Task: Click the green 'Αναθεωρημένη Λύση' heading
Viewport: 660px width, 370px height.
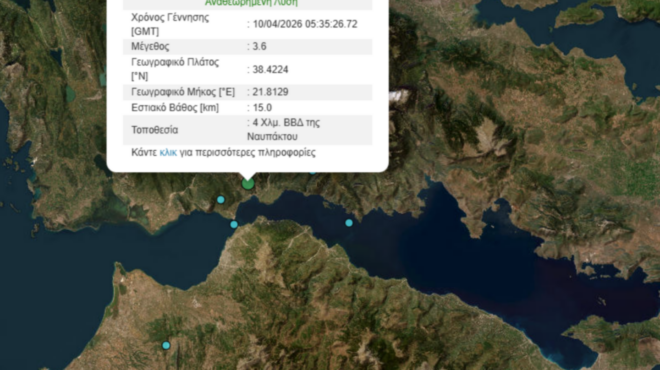Action: tap(251, 3)
